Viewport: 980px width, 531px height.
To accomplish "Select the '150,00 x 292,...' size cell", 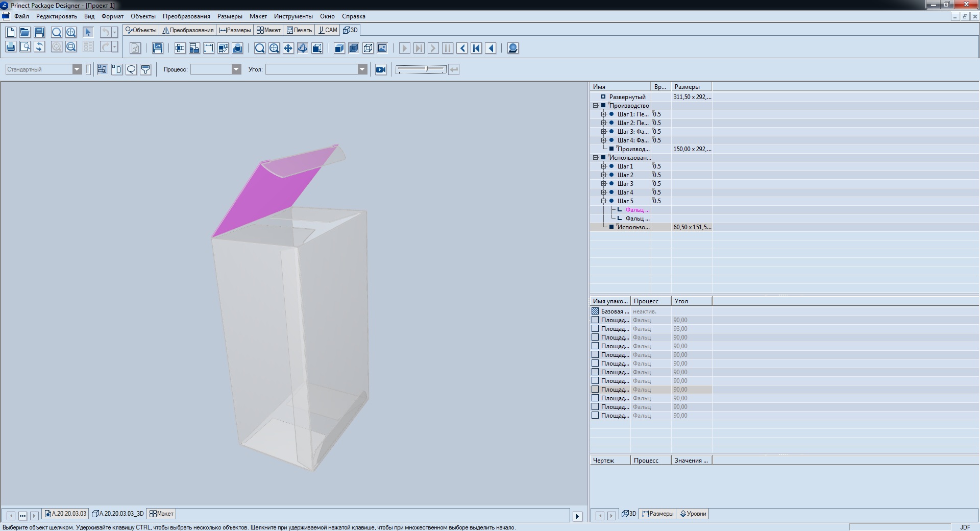I will coord(692,149).
